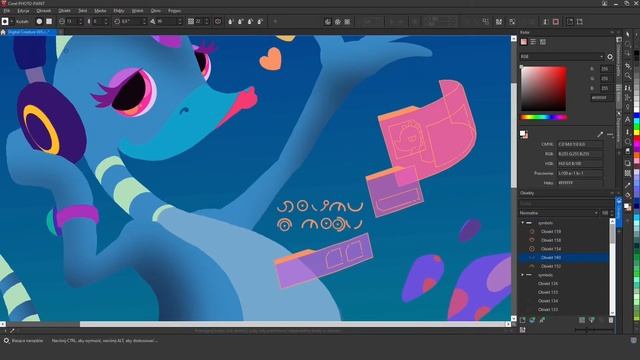Toggle visibility of Obiekt 154
Screen dimensions: 640x360
point(532,249)
